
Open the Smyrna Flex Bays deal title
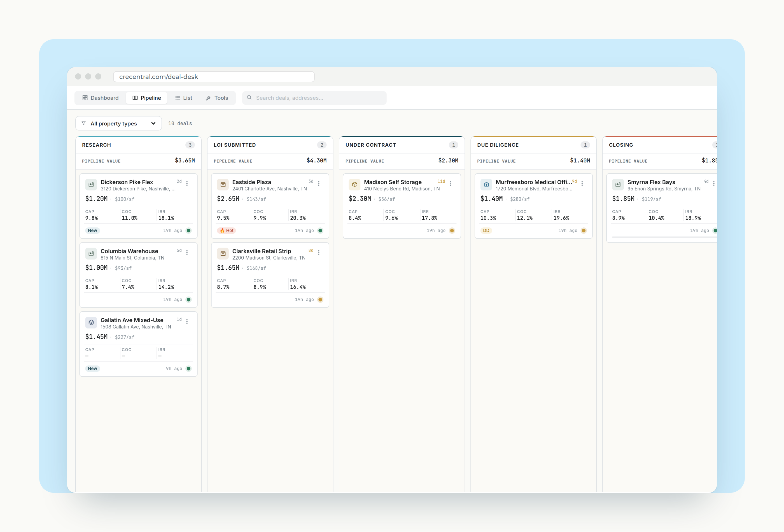tap(651, 182)
